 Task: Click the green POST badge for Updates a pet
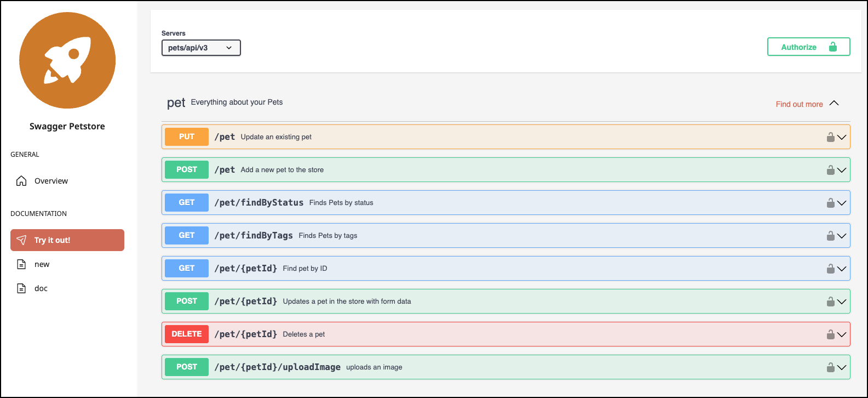click(x=186, y=301)
